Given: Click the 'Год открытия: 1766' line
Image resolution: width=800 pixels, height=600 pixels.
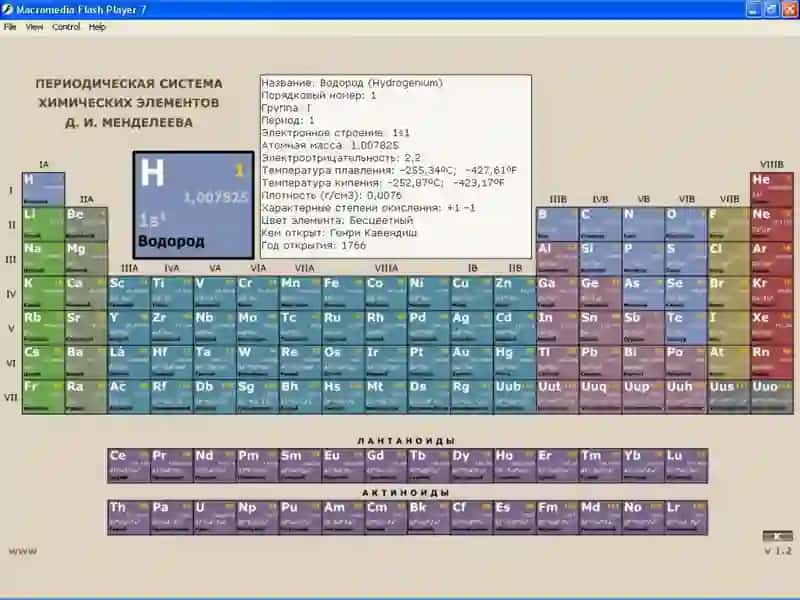Looking at the screenshot, I should coord(314,245).
